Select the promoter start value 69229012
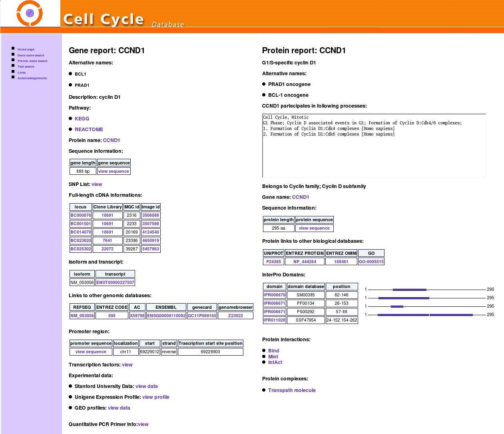 point(150,352)
